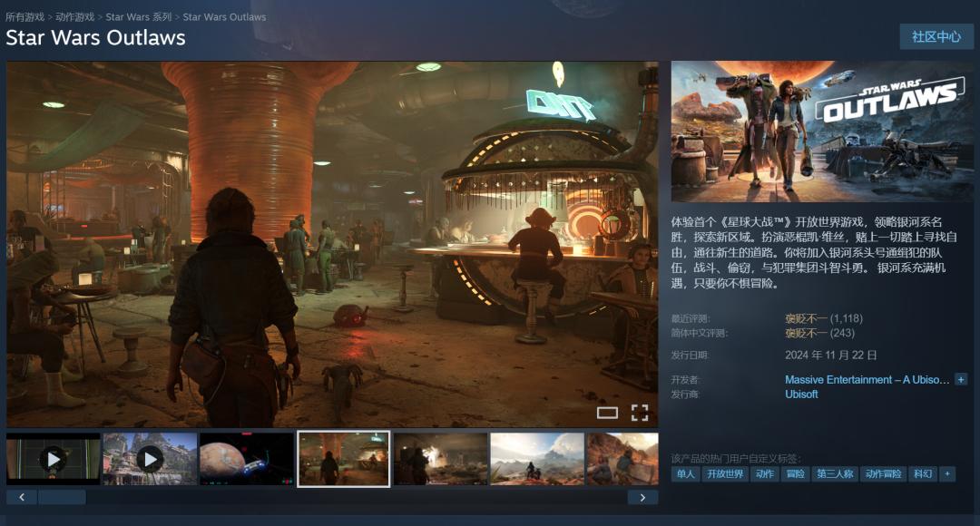Go to 动作游戏 breadcrumb link
The width and height of the screenshot is (980, 526).
[x=75, y=17]
